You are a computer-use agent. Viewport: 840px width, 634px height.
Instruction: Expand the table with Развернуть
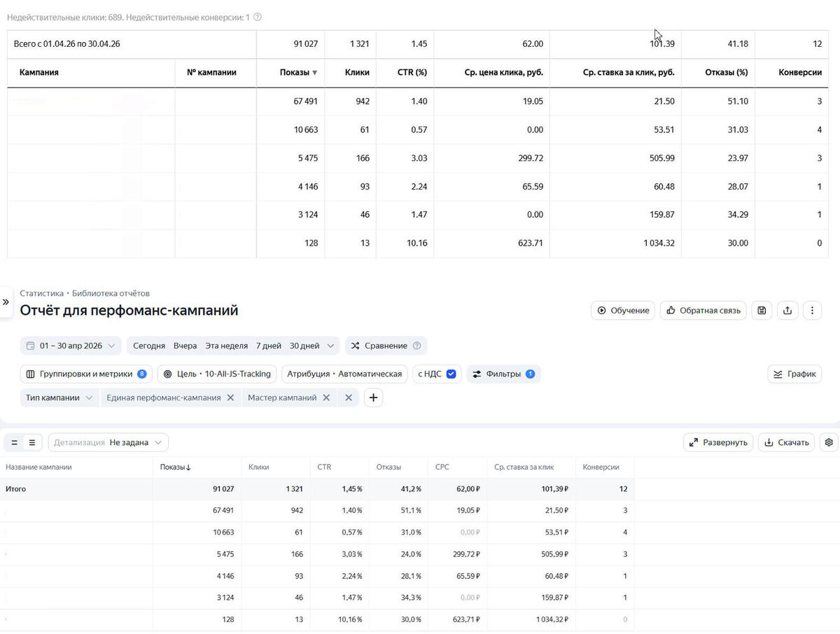[x=718, y=442]
